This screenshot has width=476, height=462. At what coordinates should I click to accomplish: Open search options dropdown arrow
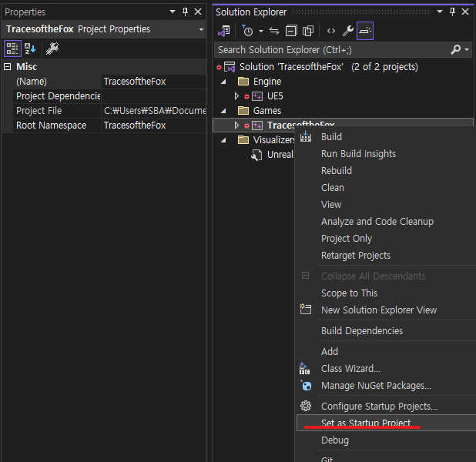point(467,49)
